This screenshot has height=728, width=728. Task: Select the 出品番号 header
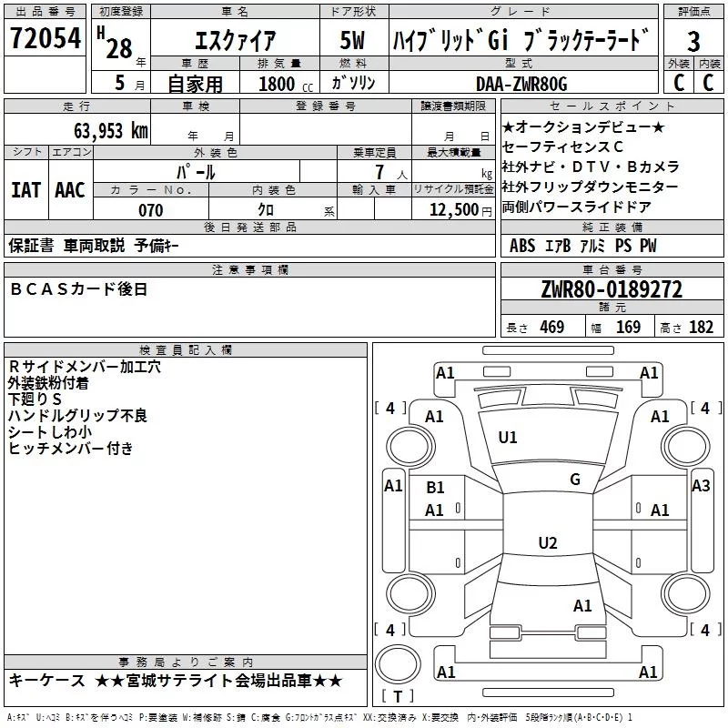coord(45,12)
